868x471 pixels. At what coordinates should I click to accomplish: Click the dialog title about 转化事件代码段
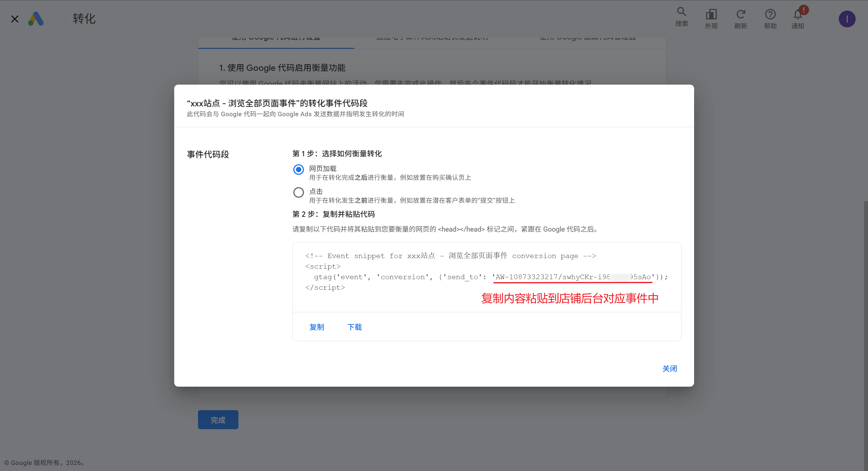click(277, 103)
